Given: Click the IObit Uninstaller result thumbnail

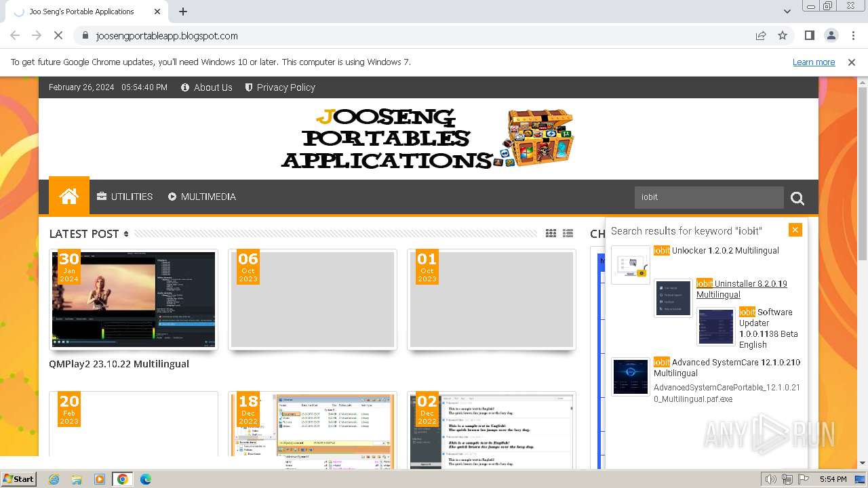Looking at the screenshot, I should coord(673,298).
